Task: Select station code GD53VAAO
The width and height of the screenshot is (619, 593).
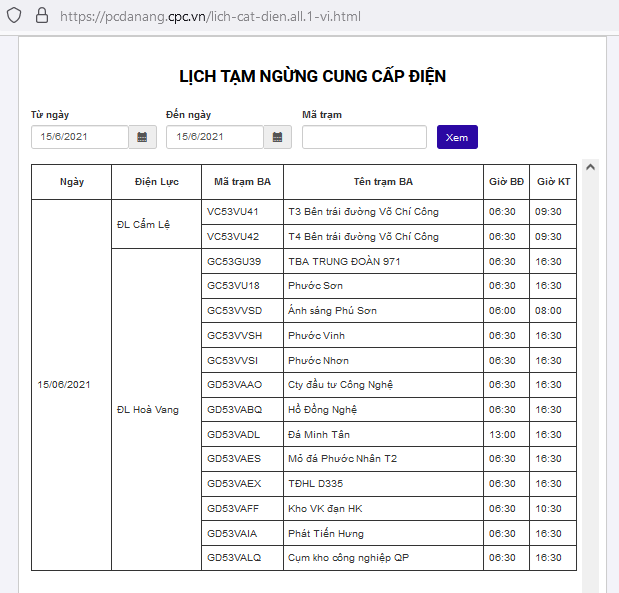Action: (x=234, y=385)
